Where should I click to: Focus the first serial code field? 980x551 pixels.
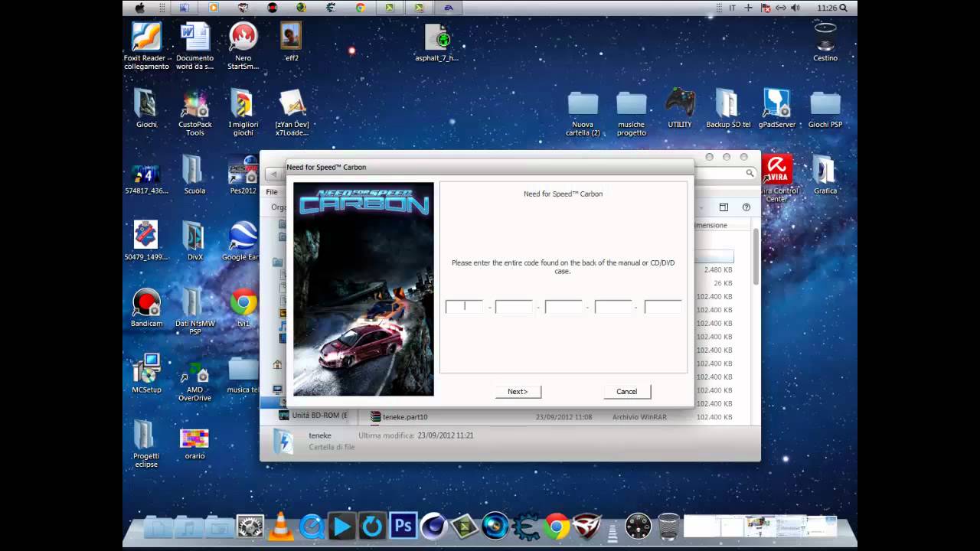point(465,306)
